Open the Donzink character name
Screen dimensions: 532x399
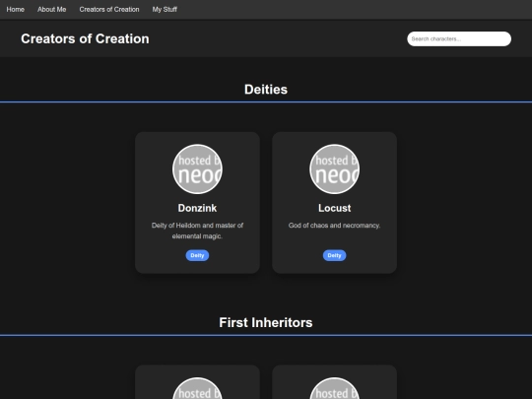tap(197, 208)
